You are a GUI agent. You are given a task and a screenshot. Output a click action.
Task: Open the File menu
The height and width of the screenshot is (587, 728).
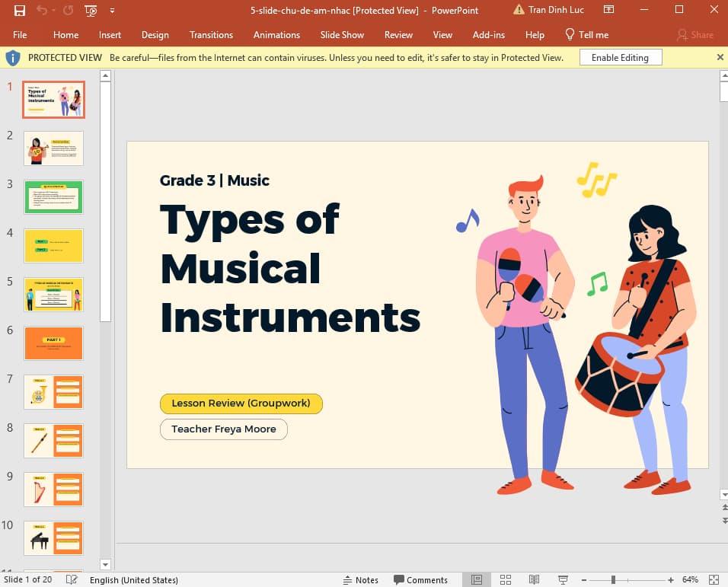coord(20,34)
